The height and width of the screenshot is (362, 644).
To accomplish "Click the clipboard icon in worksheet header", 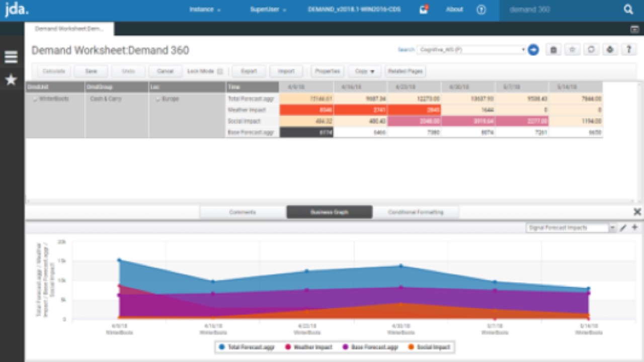I will 553,50.
